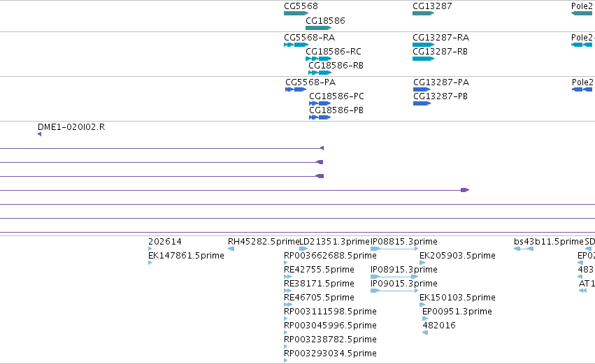Click the CG13287-RA transcript bar

[x=423, y=45]
